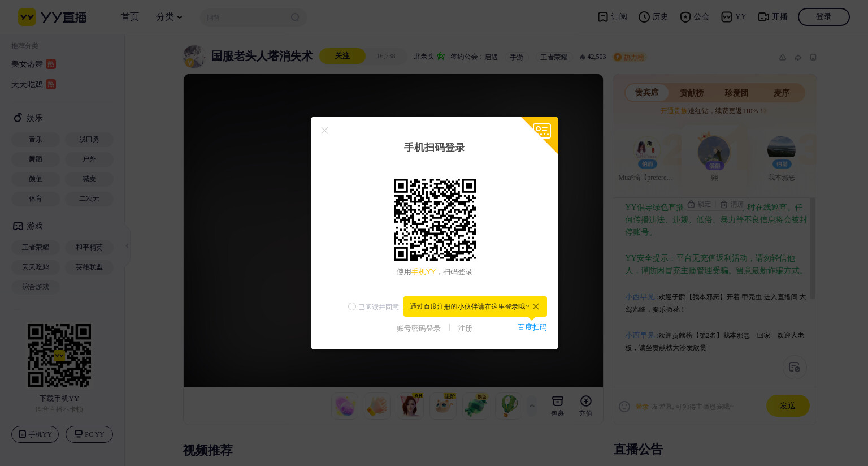Click 锁定 lock chat button
The width and height of the screenshot is (868, 466).
pos(700,204)
